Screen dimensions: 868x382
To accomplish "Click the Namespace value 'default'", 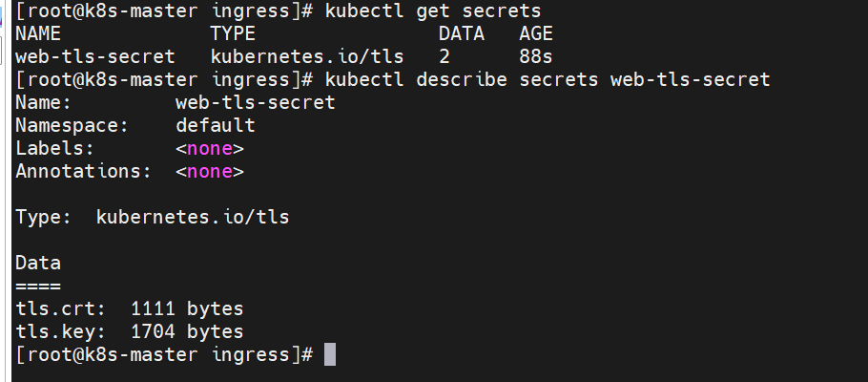I will [x=216, y=125].
